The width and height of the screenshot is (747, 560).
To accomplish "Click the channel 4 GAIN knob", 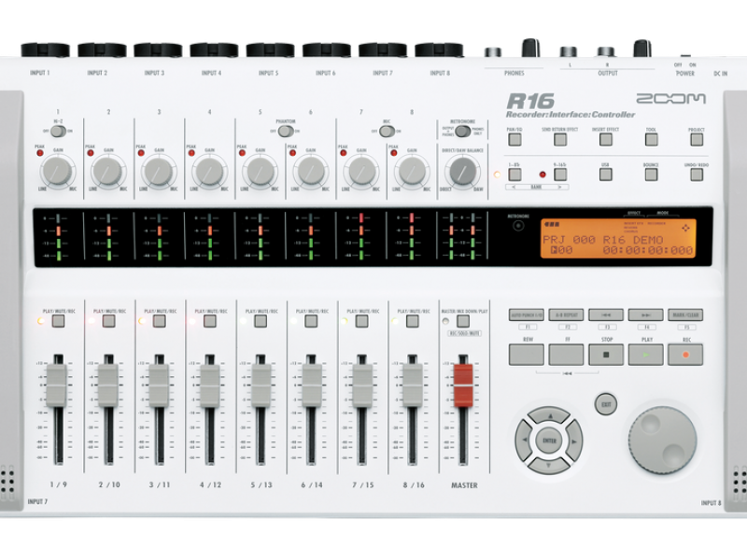I will 209,171.
